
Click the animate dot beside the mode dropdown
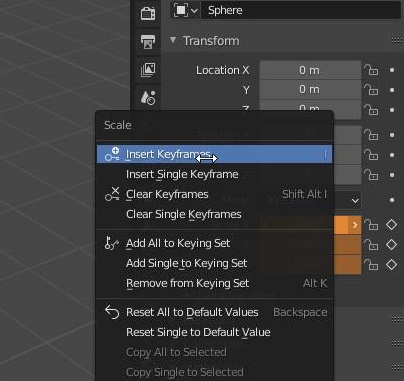click(x=392, y=200)
